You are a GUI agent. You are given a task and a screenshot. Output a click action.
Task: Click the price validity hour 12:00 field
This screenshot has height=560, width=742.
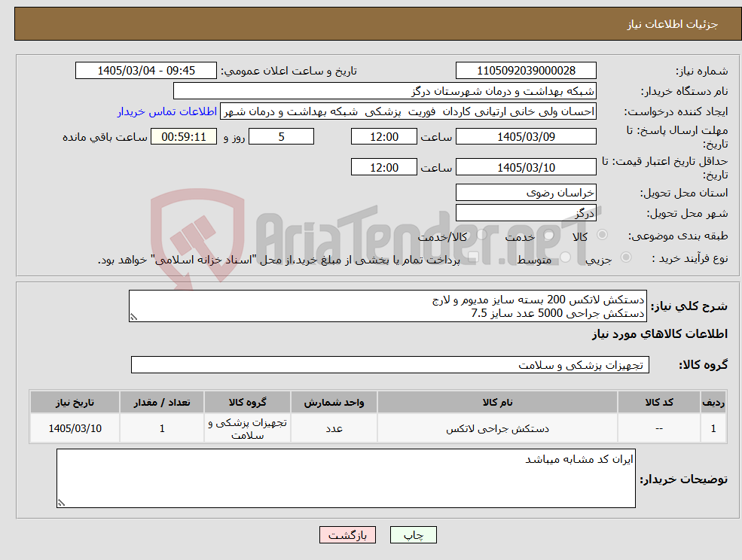383,167
